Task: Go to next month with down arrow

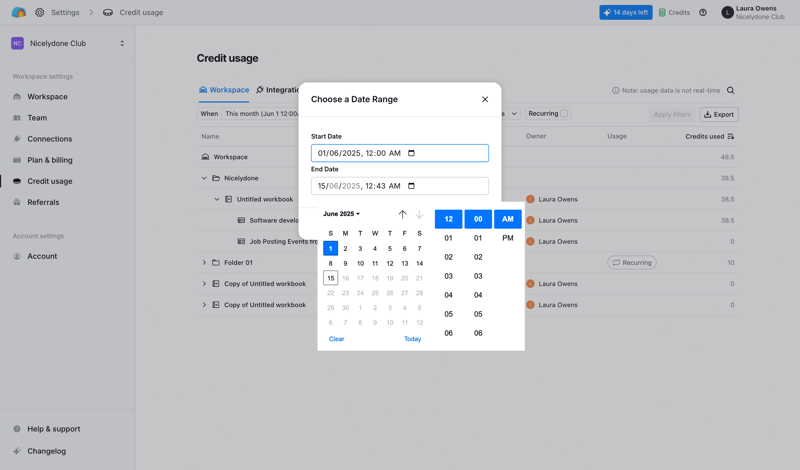Action: coord(419,214)
